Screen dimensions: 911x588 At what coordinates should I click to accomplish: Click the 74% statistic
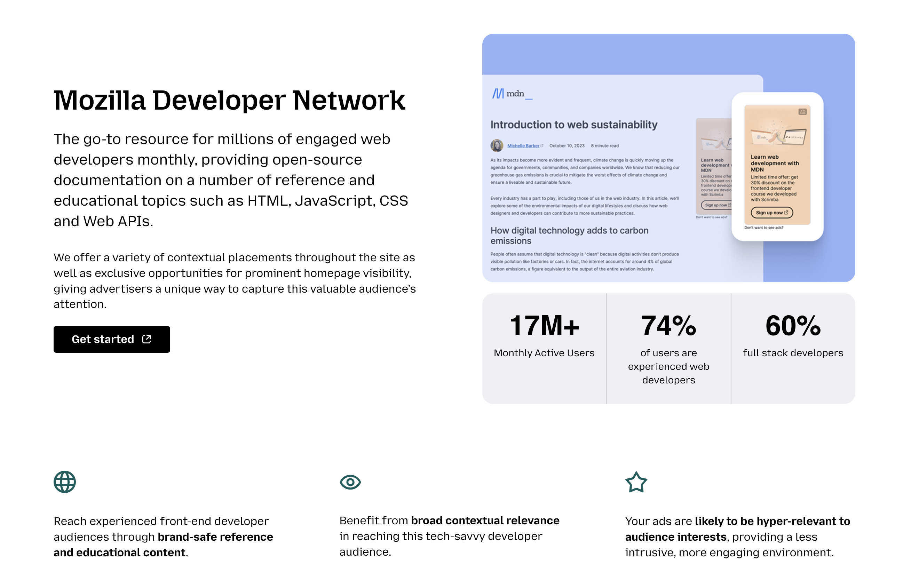click(x=668, y=325)
